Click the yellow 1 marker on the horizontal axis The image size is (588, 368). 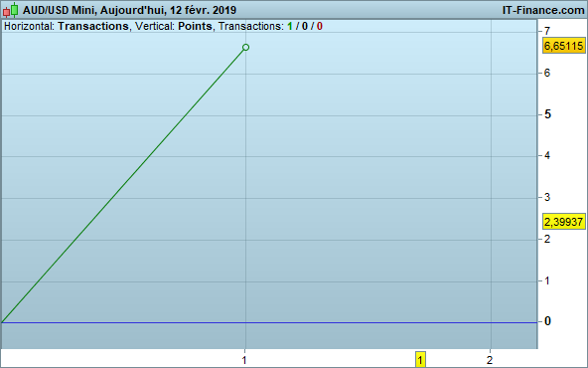[420, 360]
